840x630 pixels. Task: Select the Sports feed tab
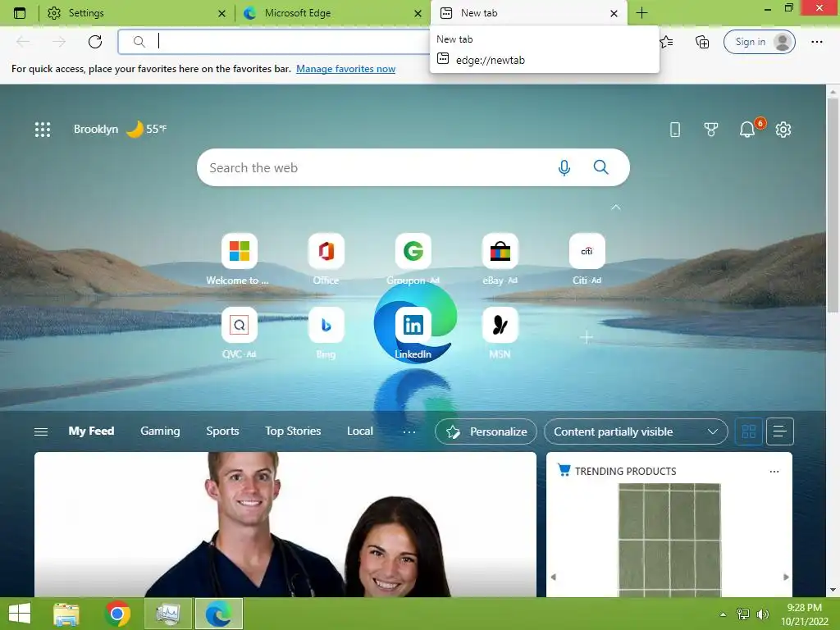(x=222, y=431)
